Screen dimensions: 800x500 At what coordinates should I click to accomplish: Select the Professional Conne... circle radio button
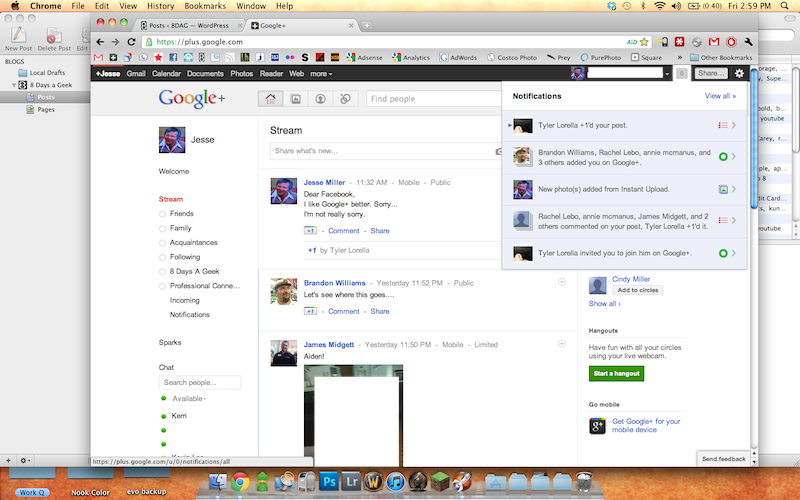pyautogui.click(x=162, y=286)
